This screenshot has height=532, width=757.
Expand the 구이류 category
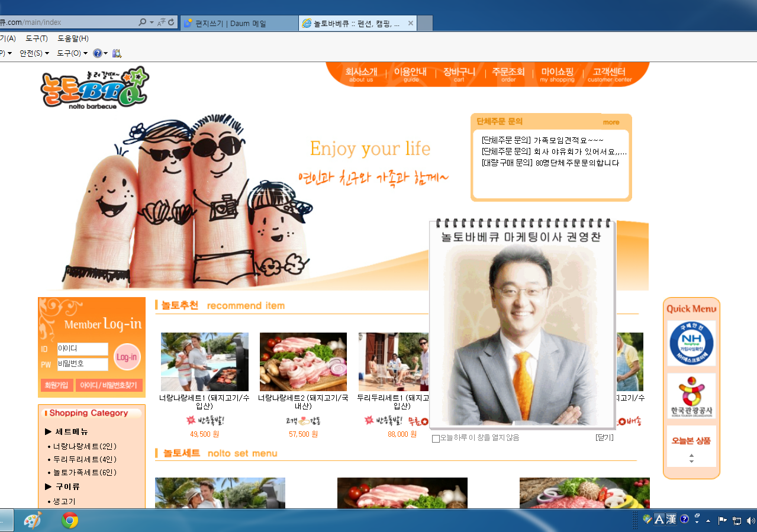(x=63, y=486)
